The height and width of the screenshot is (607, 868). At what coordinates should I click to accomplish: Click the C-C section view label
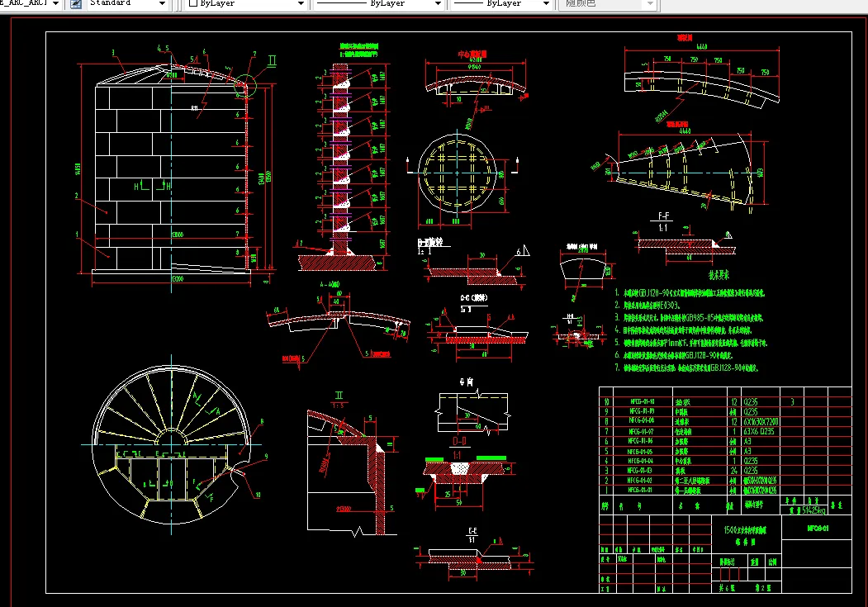click(x=473, y=297)
